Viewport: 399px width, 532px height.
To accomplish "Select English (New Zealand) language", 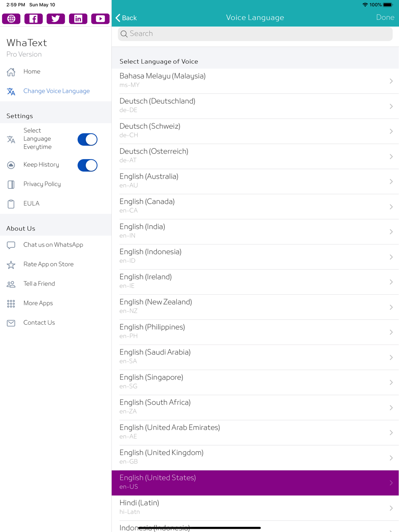I will point(255,307).
